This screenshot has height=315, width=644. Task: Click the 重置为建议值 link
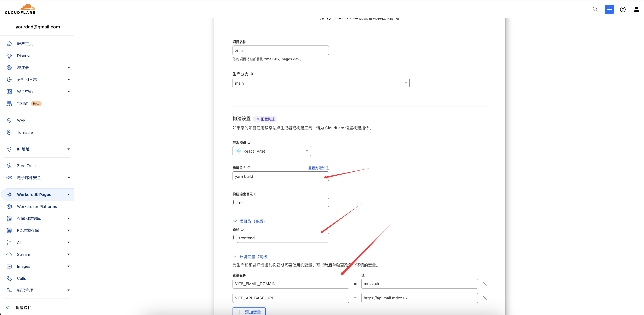pyautogui.click(x=318, y=168)
